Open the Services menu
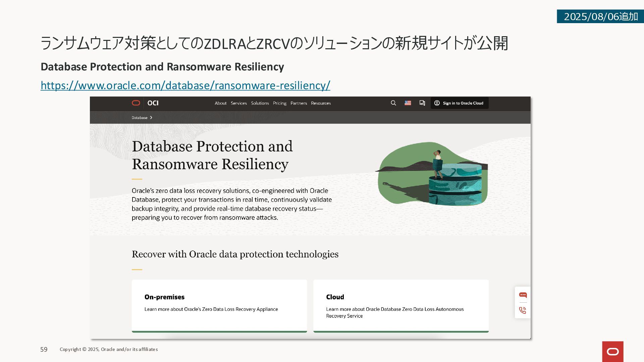The height and width of the screenshot is (362, 644). pos(238,103)
